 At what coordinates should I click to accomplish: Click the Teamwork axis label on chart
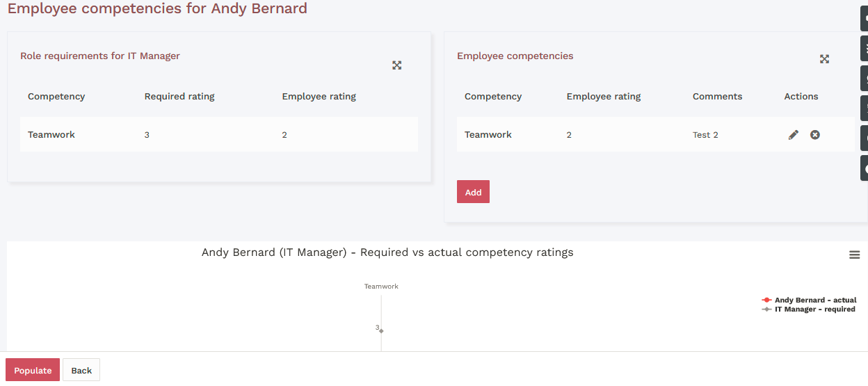pyautogui.click(x=381, y=287)
